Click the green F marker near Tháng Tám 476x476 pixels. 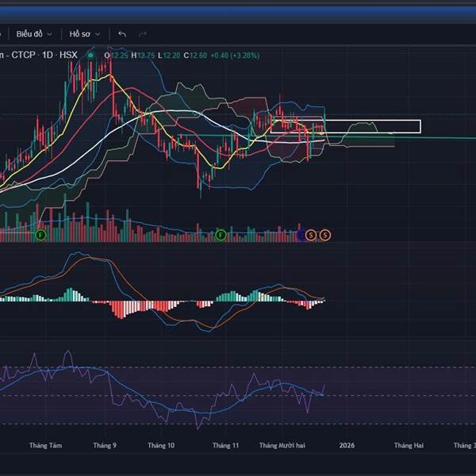pos(42,235)
